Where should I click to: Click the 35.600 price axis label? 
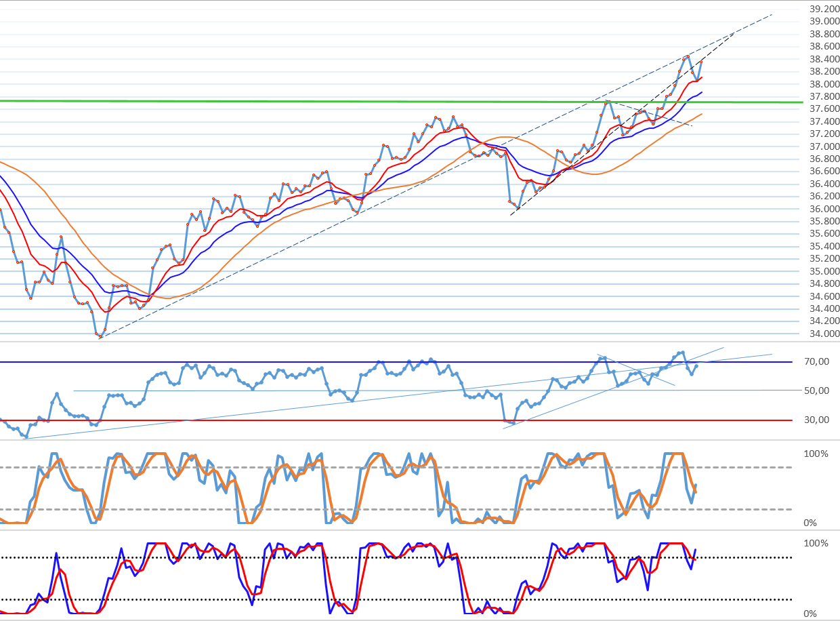[x=825, y=234]
